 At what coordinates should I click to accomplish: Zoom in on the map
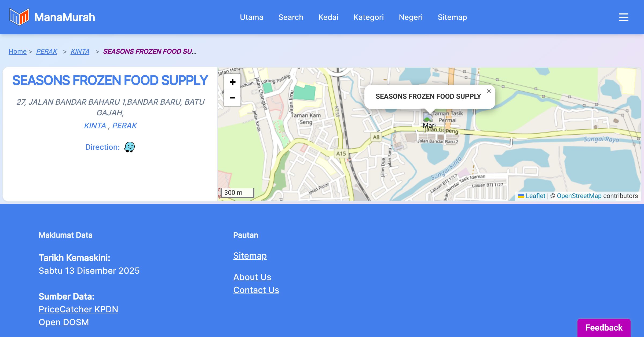coord(232,82)
